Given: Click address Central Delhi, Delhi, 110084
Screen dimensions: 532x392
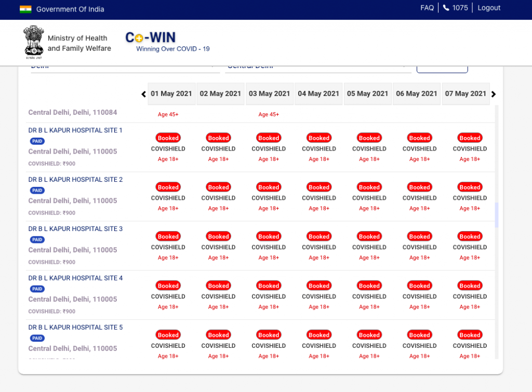Looking at the screenshot, I should (73, 112).
